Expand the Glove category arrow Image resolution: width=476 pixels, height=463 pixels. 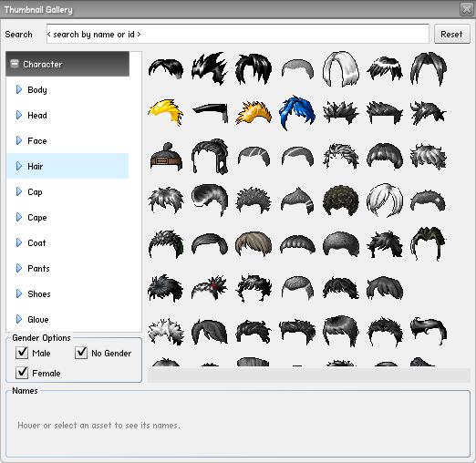tap(19, 319)
